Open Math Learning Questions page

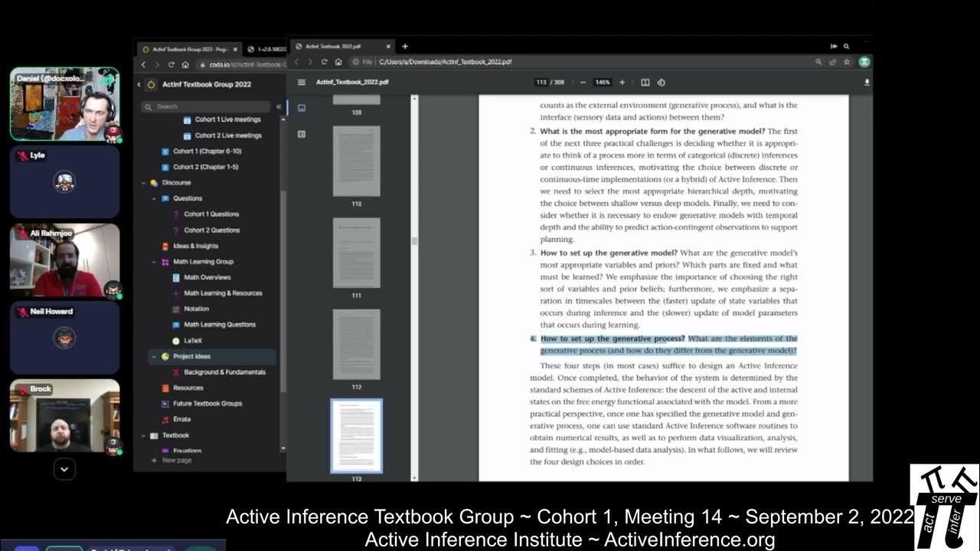tap(219, 324)
